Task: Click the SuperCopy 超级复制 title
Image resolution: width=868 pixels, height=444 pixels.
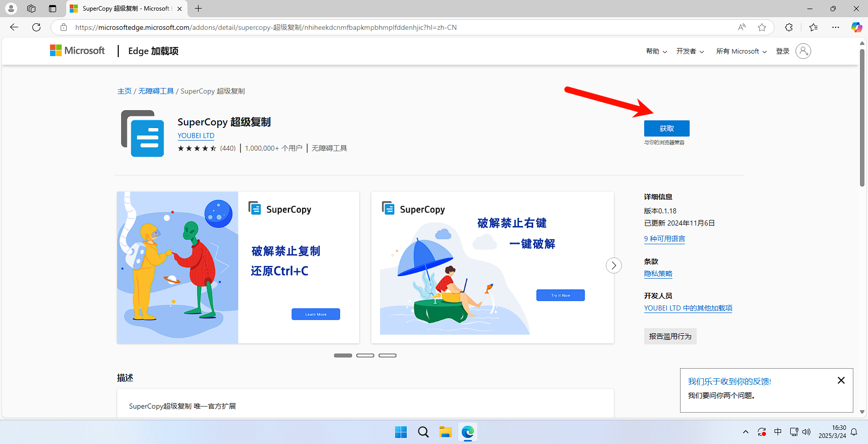Action: tap(224, 122)
